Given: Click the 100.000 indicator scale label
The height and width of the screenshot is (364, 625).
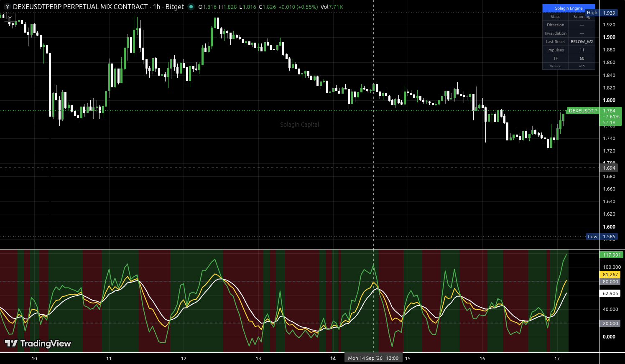Looking at the screenshot, I should [612, 267].
